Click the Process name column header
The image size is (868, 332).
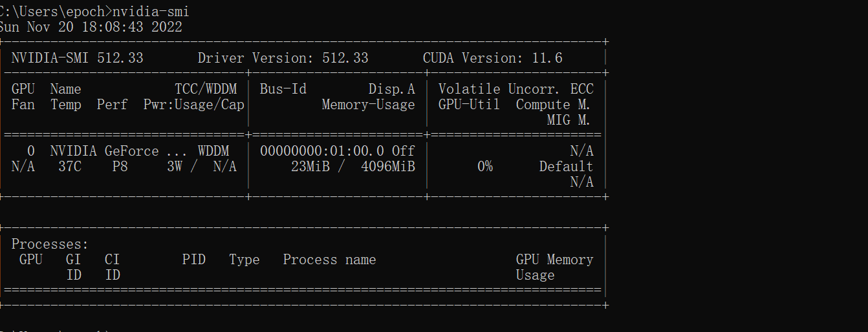coord(329,260)
